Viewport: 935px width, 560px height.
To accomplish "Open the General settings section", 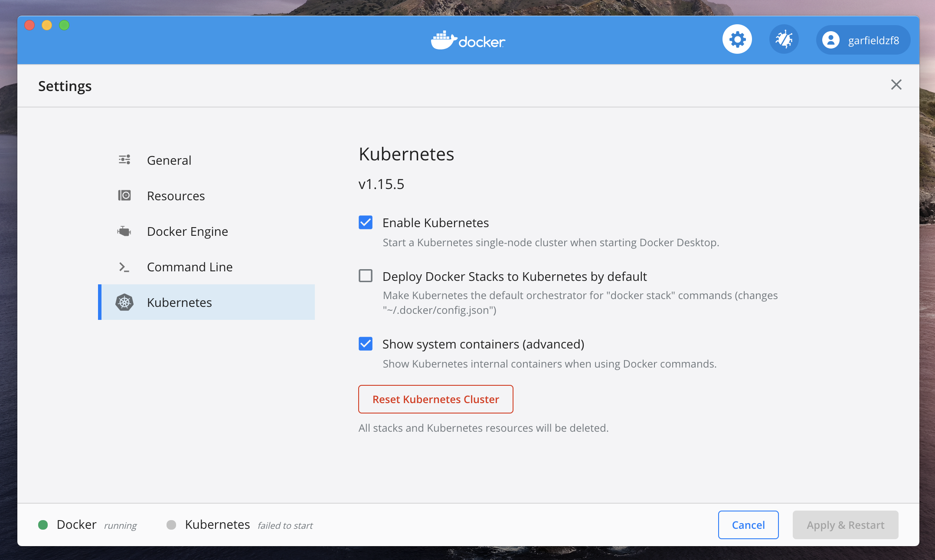I will (206, 160).
